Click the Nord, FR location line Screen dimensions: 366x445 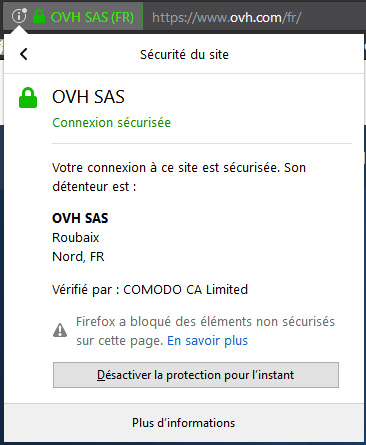click(x=78, y=257)
